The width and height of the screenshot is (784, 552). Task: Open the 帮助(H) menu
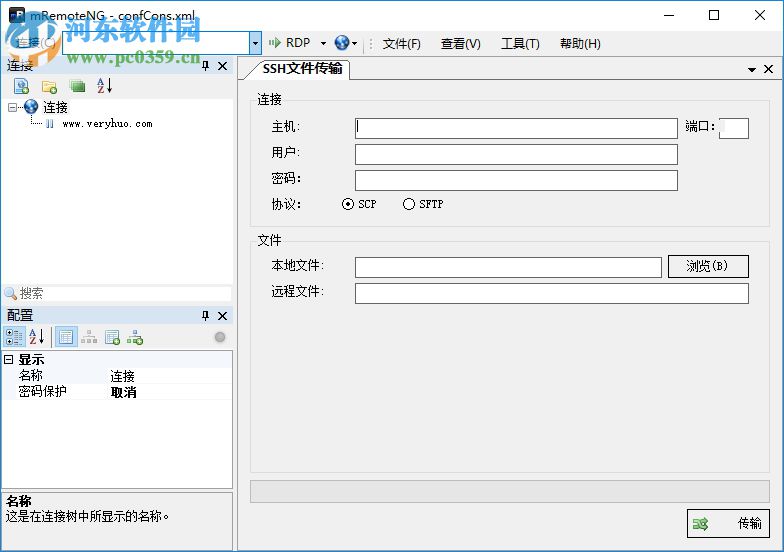[x=580, y=44]
